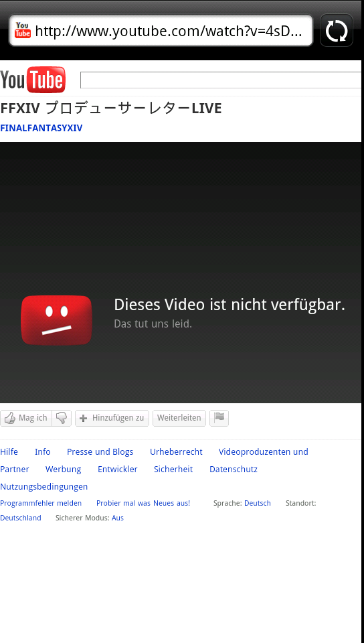This screenshot has height=643, width=364.
Task: Open the YouTube logo home link
Action: click(x=33, y=80)
